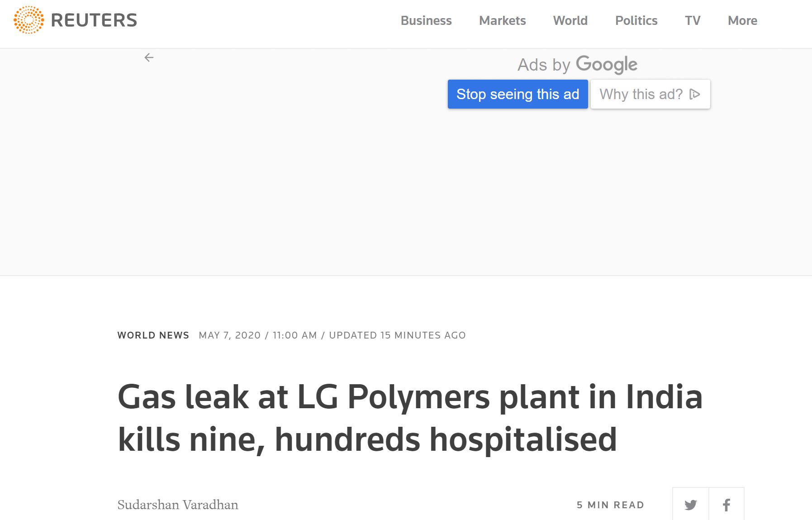Viewport: 812px width, 520px height.
Task: Click the back arrow in ad panel
Action: [x=149, y=57]
